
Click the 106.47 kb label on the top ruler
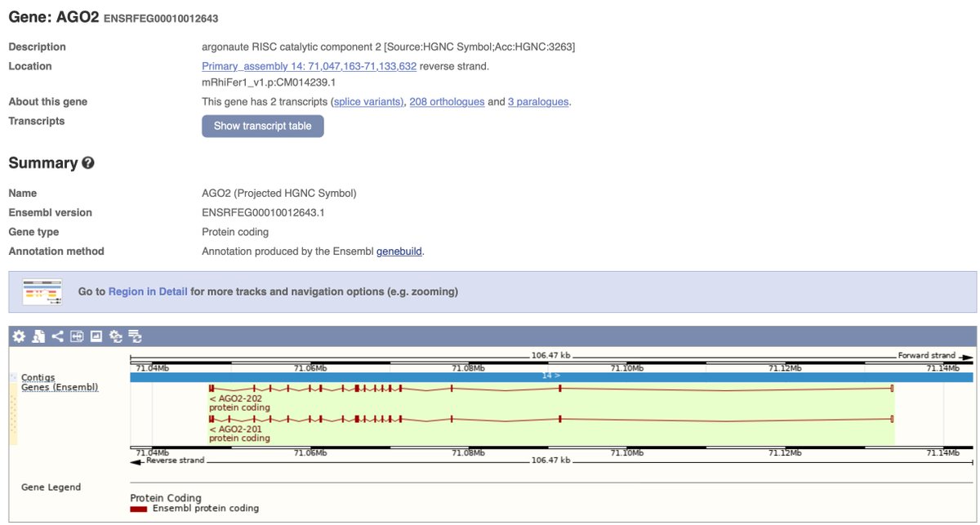[x=550, y=356]
